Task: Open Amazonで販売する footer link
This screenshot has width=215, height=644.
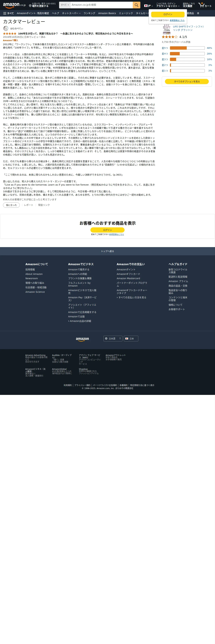Action: (79, 270)
